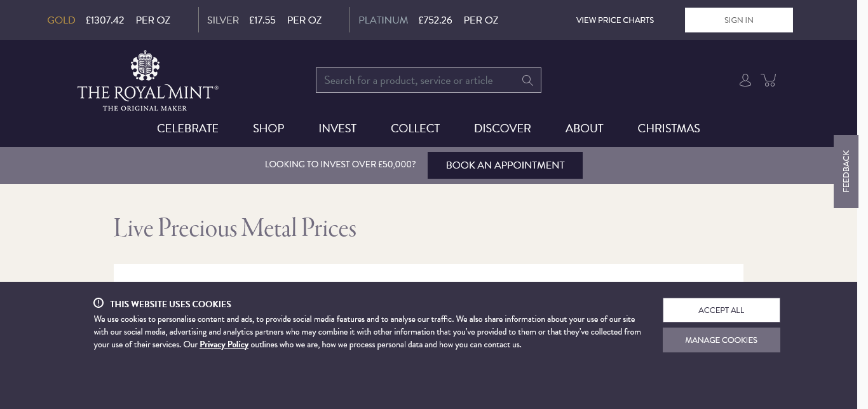Open the Christmas menu

668,128
